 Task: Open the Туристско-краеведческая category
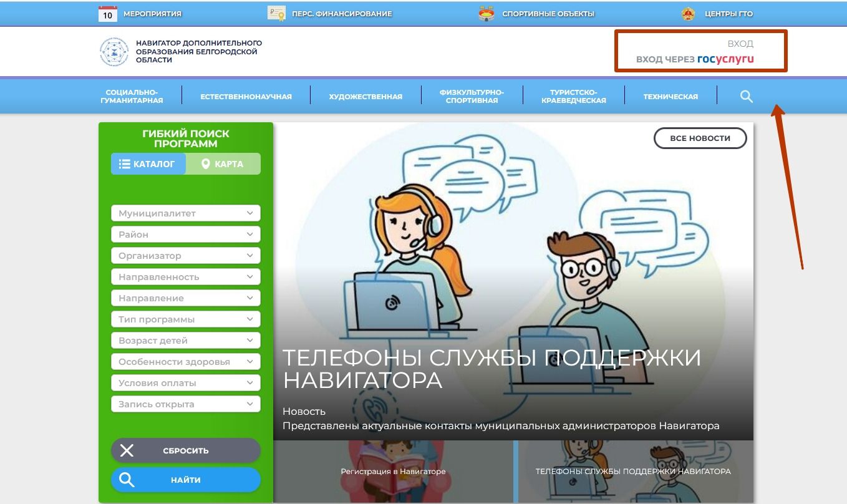(573, 97)
